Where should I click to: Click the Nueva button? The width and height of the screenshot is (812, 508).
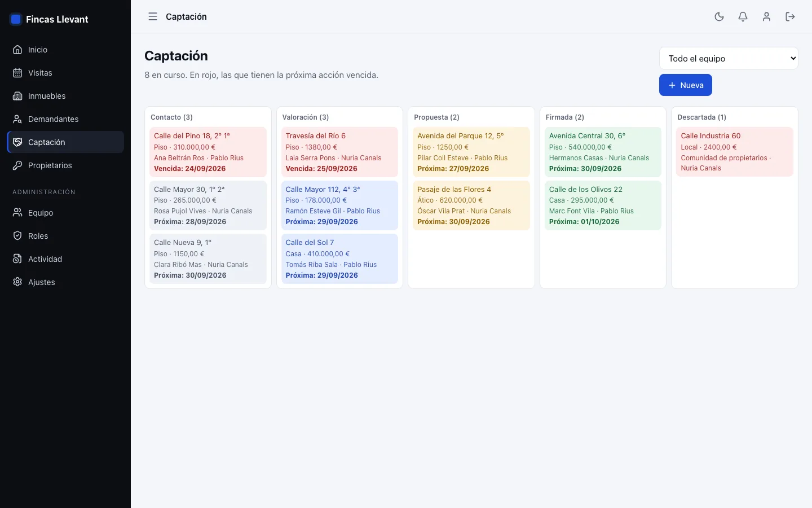click(x=686, y=85)
